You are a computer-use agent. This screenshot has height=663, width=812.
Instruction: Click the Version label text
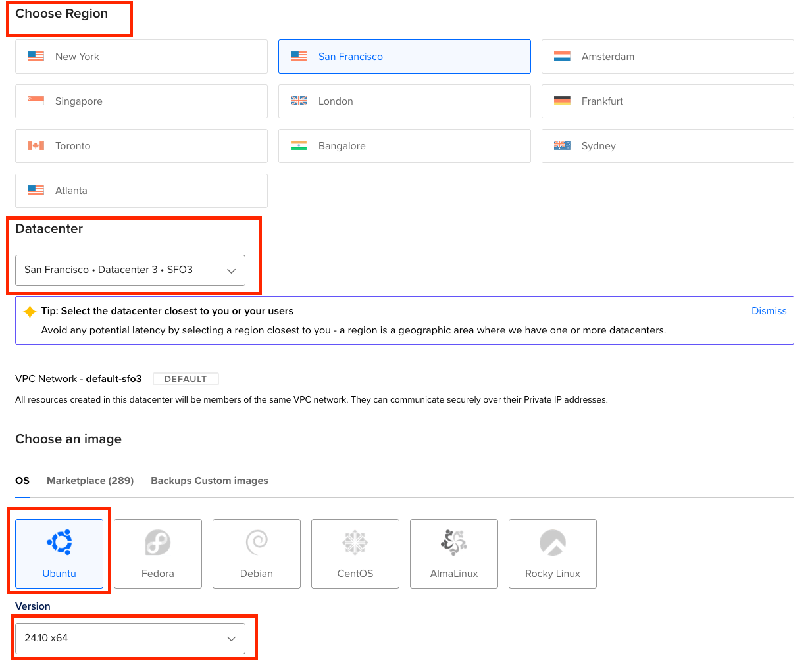pyautogui.click(x=33, y=606)
